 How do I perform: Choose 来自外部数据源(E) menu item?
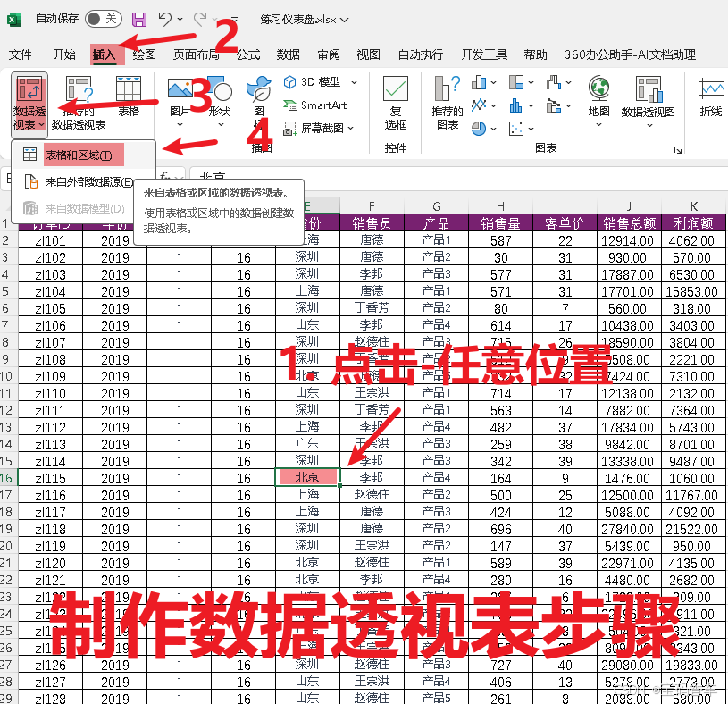pyautogui.click(x=83, y=181)
